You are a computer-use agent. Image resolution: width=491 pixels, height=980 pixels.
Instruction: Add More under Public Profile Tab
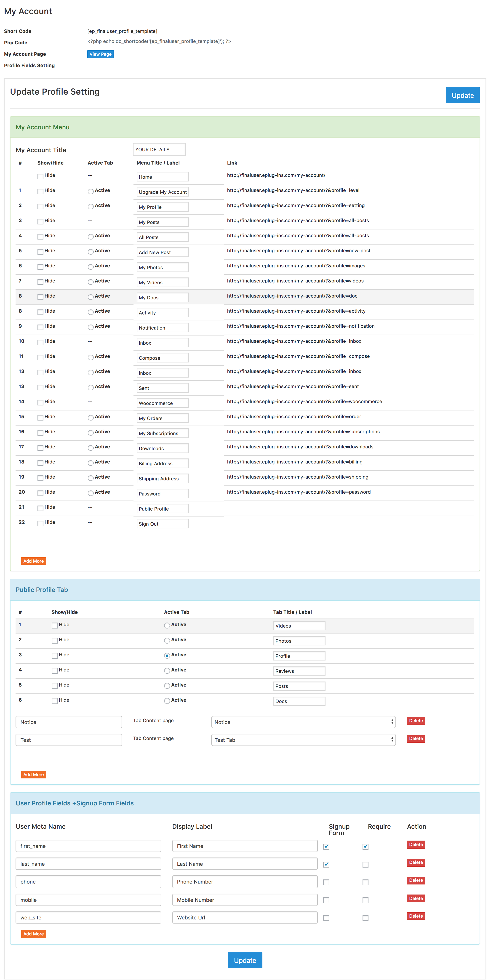[34, 774]
